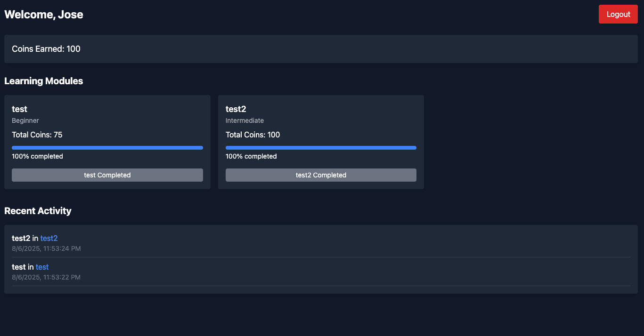Click the test2 Completed button
This screenshot has height=336, width=644.
pyautogui.click(x=321, y=175)
